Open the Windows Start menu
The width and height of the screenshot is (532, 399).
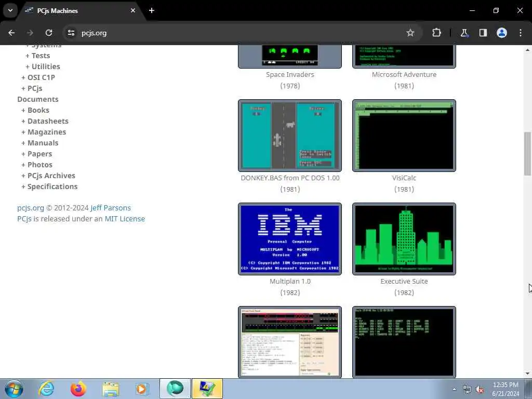pos(14,389)
